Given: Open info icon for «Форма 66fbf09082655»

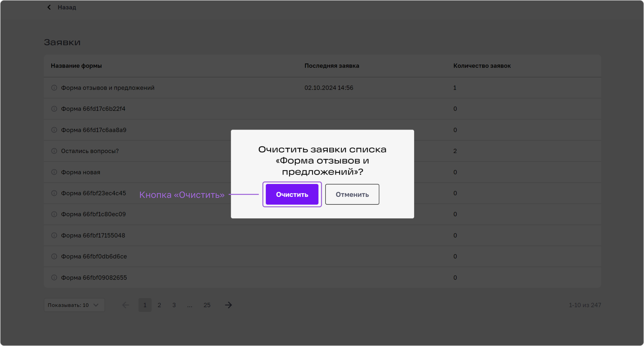Looking at the screenshot, I should coord(54,277).
